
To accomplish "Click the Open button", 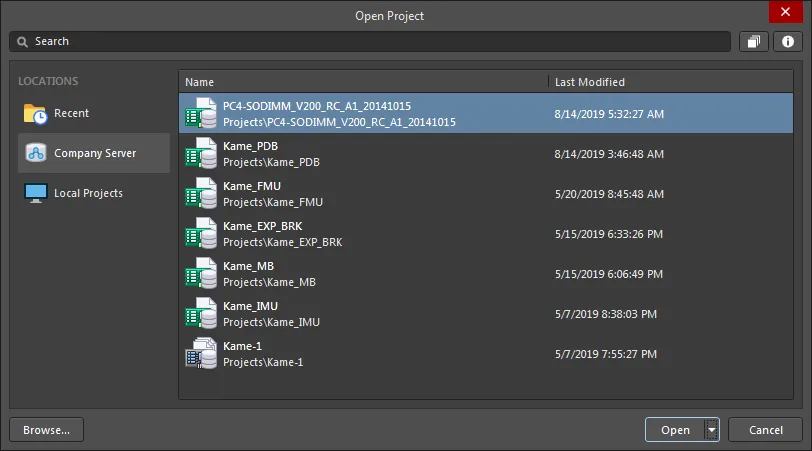I will (675, 430).
